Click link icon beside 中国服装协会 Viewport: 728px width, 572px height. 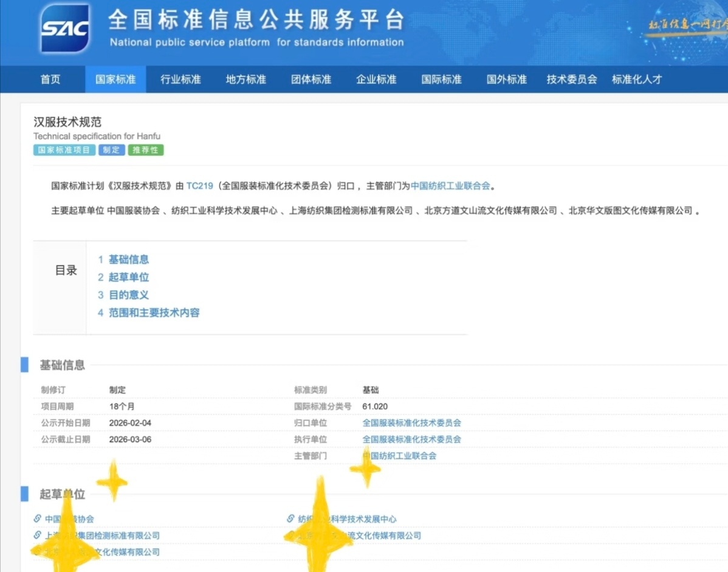click(37, 519)
